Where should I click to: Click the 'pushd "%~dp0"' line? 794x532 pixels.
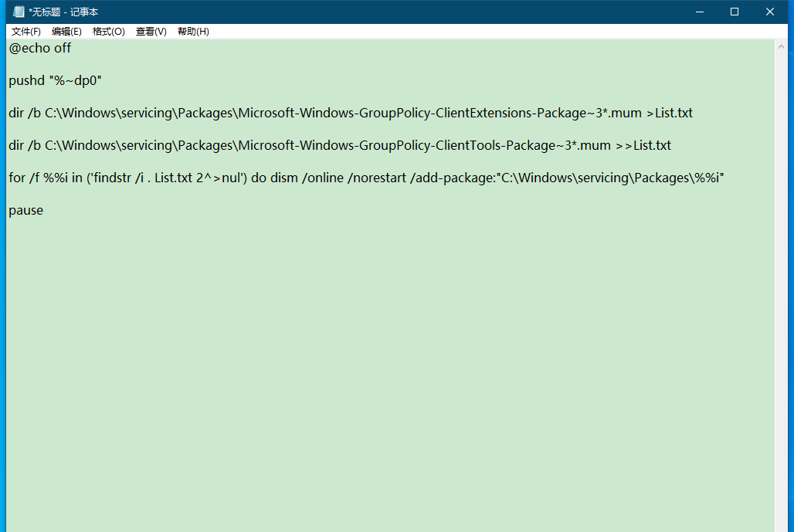55,80
